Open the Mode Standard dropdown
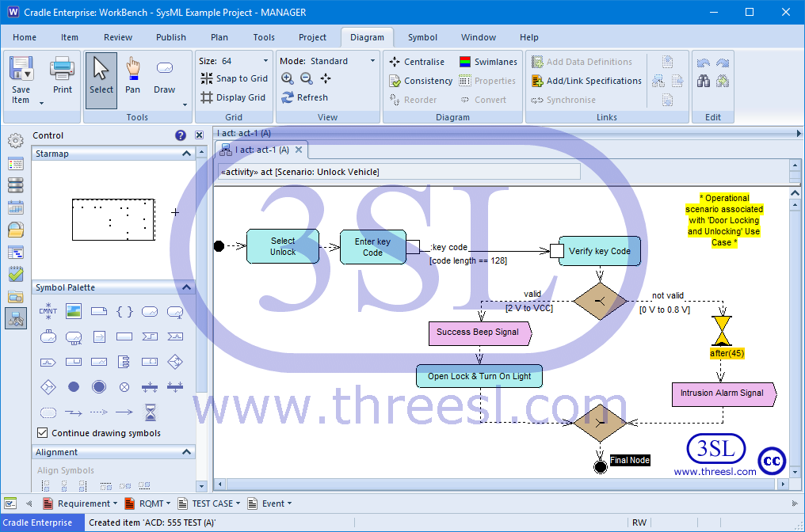 (x=372, y=60)
